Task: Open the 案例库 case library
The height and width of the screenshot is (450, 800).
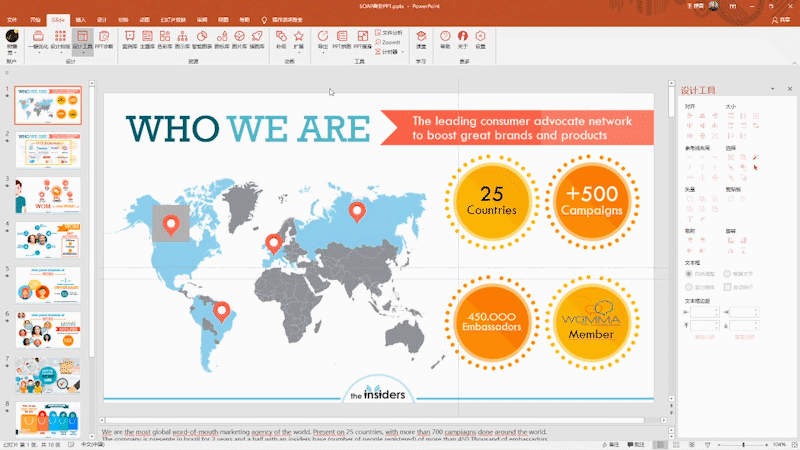Action: pyautogui.click(x=130, y=39)
